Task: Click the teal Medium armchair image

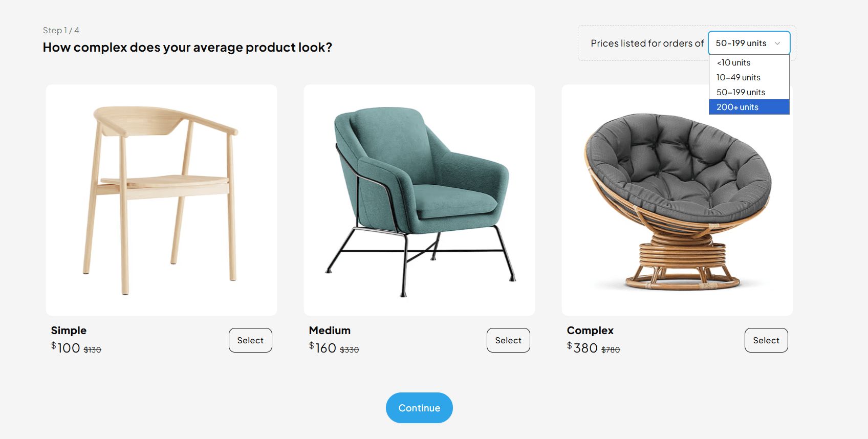Action: click(x=419, y=200)
